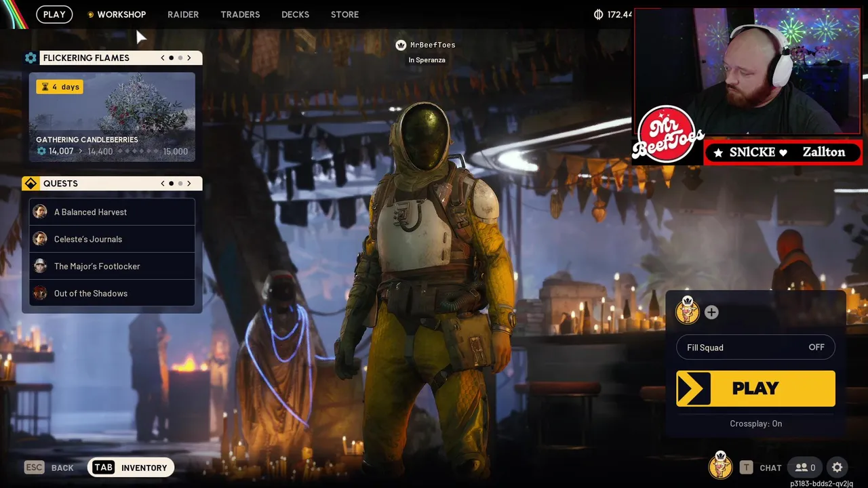
Task: Open A Balanced Harvest quest
Action: 112,212
